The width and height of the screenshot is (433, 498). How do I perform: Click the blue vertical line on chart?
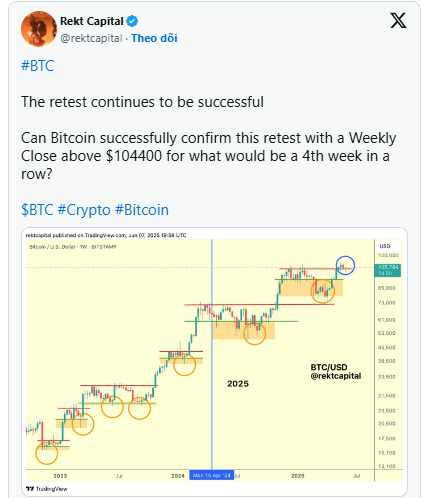click(212, 354)
